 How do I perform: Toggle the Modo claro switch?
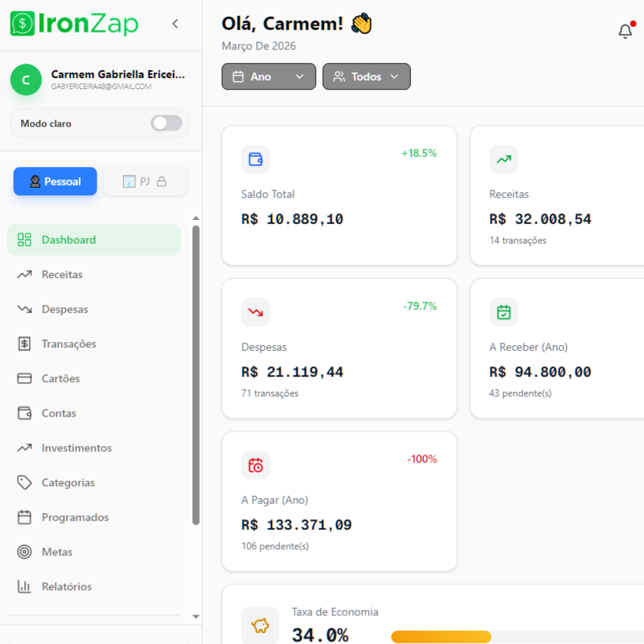pyautogui.click(x=166, y=123)
